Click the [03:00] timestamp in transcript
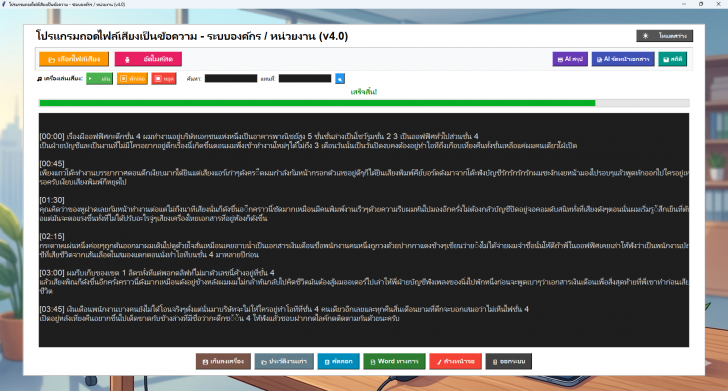Viewport: 728px width, 391px height. (52, 273)
